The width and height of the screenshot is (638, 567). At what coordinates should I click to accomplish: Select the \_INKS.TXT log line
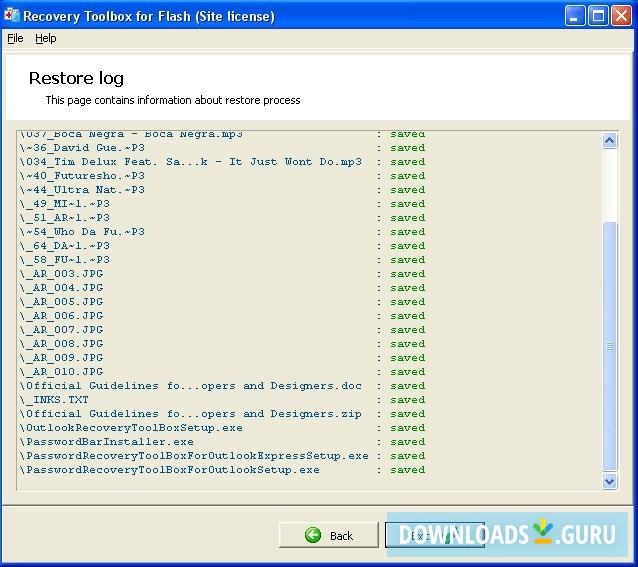[223, 400]
